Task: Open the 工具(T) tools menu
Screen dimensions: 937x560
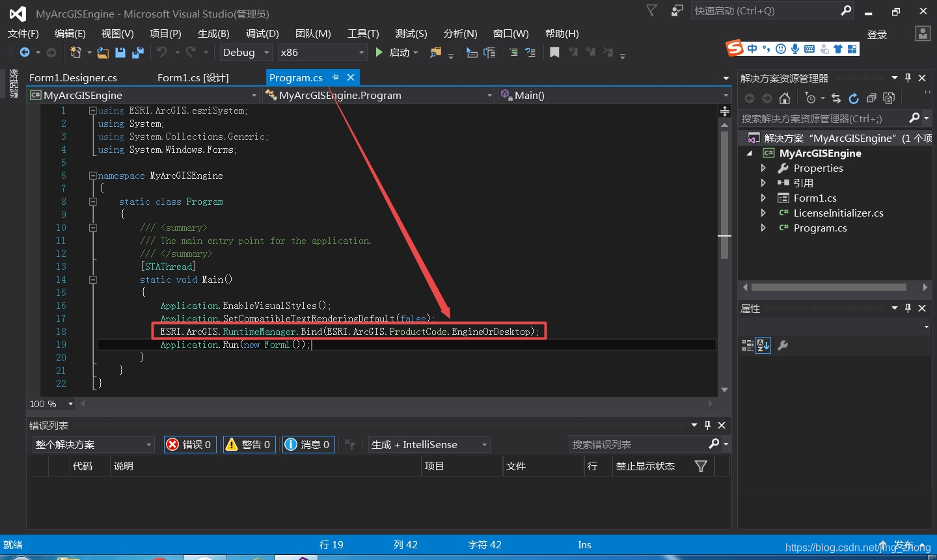Action: tap(363, 34)
